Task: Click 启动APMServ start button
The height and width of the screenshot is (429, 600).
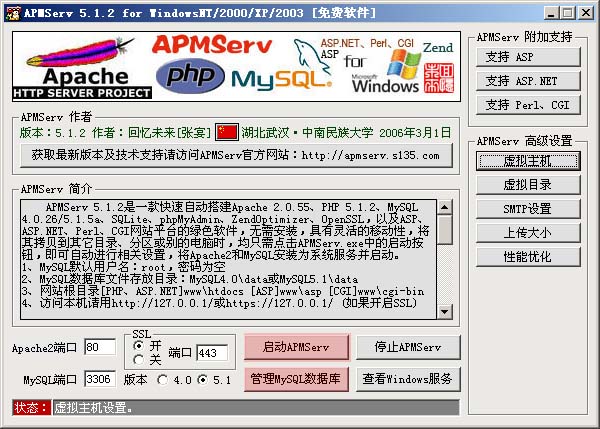Action: [x=296, y=347]
